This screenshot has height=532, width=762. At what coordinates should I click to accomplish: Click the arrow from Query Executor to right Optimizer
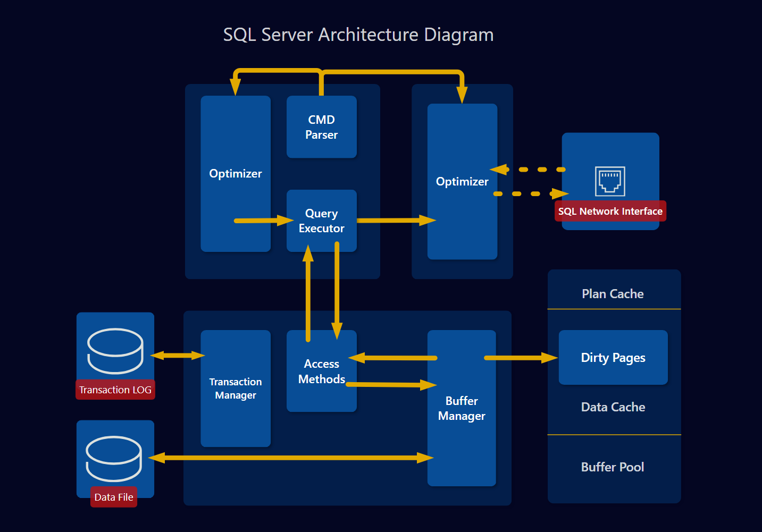coord(396,220)
